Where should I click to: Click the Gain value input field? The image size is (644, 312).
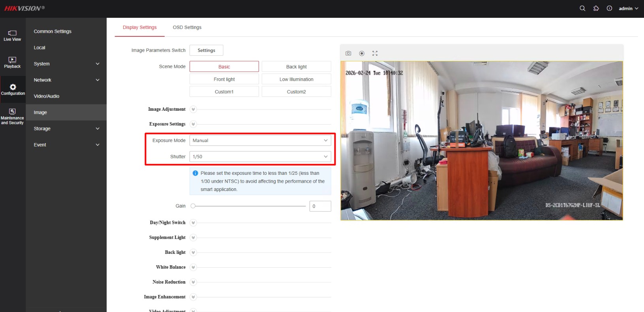320,206
